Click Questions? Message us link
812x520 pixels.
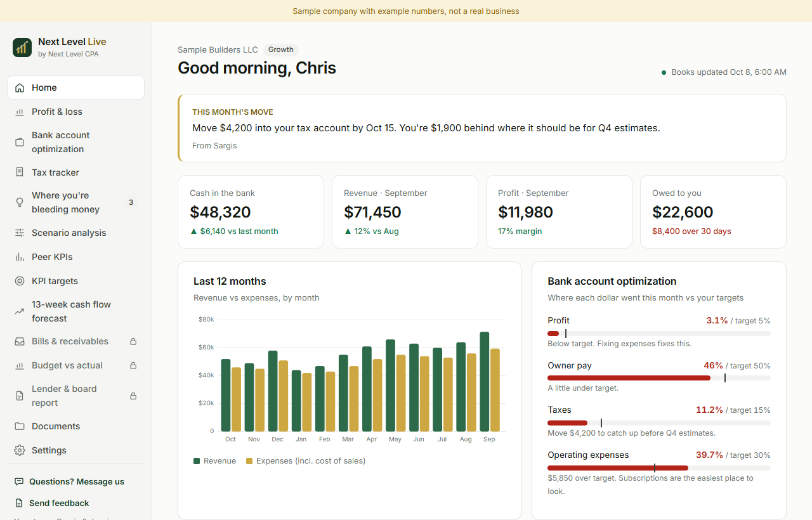(77, 482)
